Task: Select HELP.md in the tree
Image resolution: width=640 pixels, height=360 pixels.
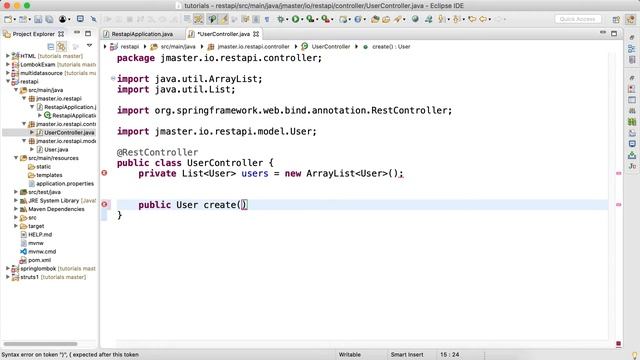Action: click(x=40, y=234)
